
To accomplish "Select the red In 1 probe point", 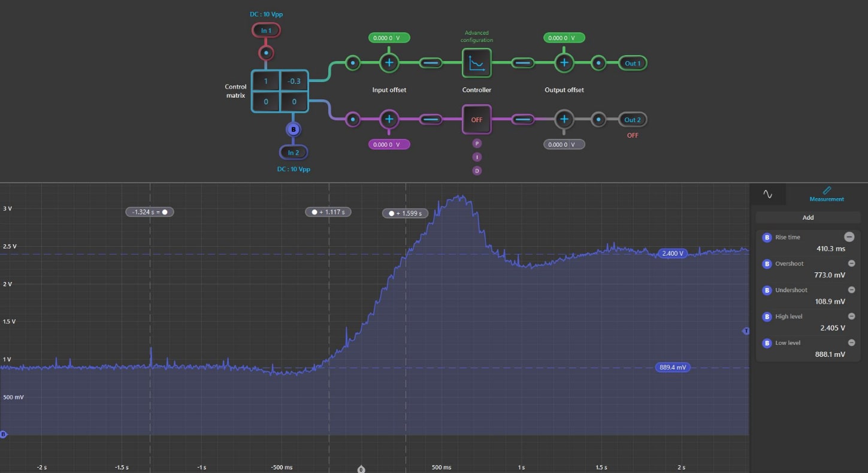I will pyautogui.click(x=266, y=53).
